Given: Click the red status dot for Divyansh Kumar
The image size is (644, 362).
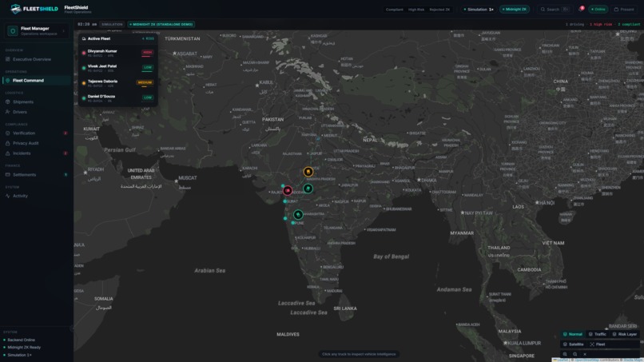Looking at the screenshot, I should click(84, 53).
